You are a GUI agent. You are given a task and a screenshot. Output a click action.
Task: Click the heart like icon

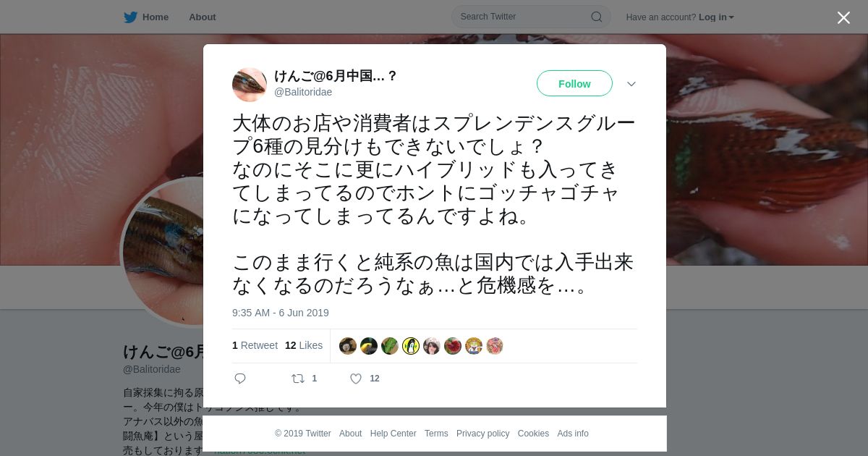click(356, 379)
